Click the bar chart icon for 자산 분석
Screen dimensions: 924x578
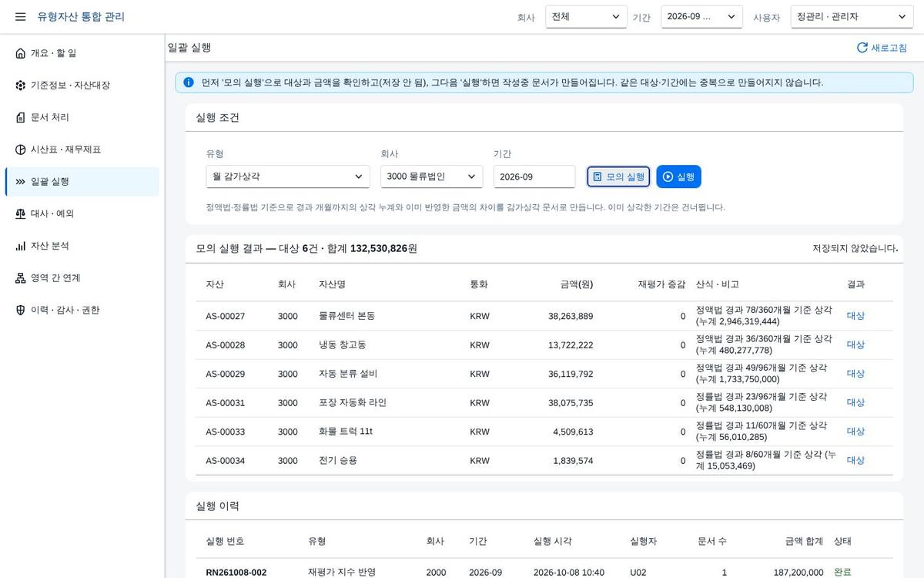coord(21,246)
